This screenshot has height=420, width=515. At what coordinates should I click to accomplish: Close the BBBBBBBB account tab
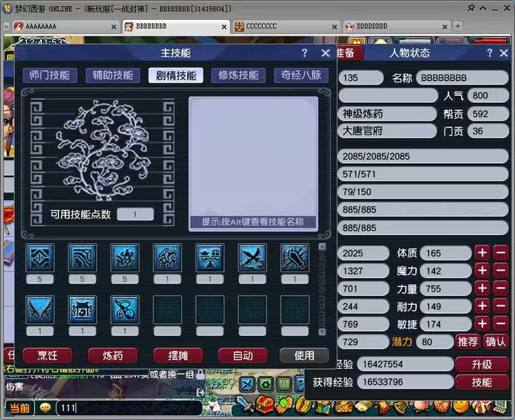click(224, 27)
